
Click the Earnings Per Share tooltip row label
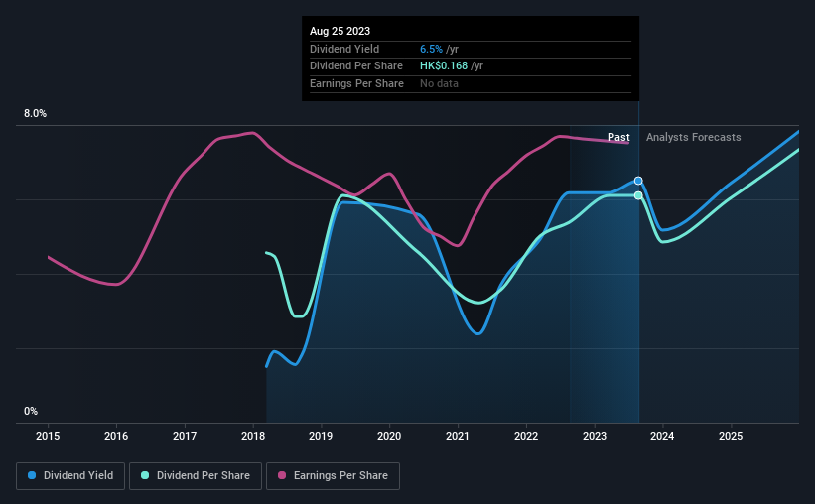356,83
